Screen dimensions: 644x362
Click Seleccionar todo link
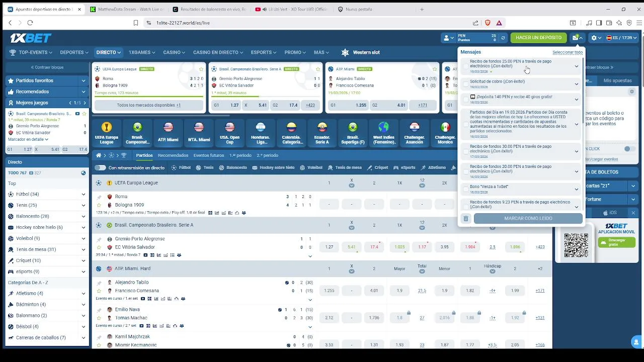[x=568, y=52]
